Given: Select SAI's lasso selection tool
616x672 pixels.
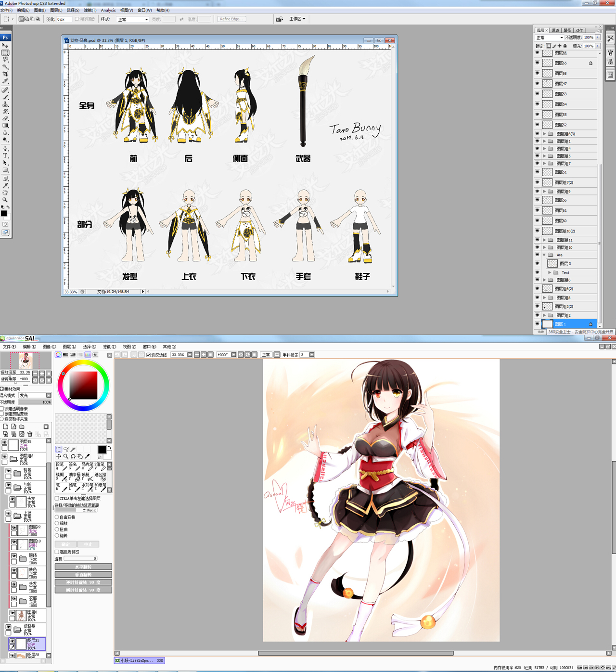Looking at the screenshot, I should tap(66, 449).
